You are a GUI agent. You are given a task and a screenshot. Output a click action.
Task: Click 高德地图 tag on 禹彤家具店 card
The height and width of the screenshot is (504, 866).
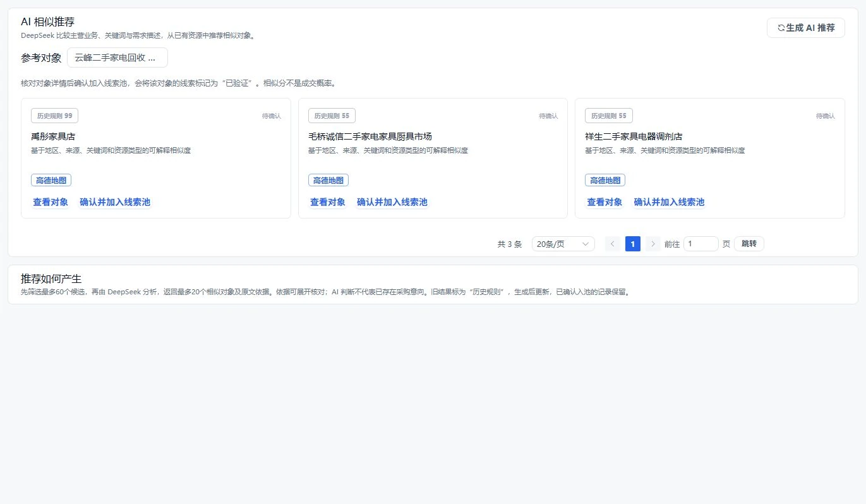click(x=51, y=180)
